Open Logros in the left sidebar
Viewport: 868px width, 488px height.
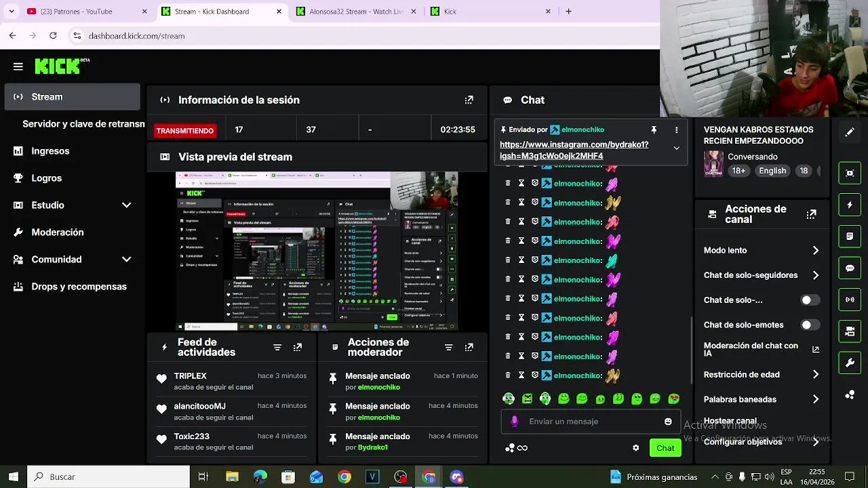(73, 178)
